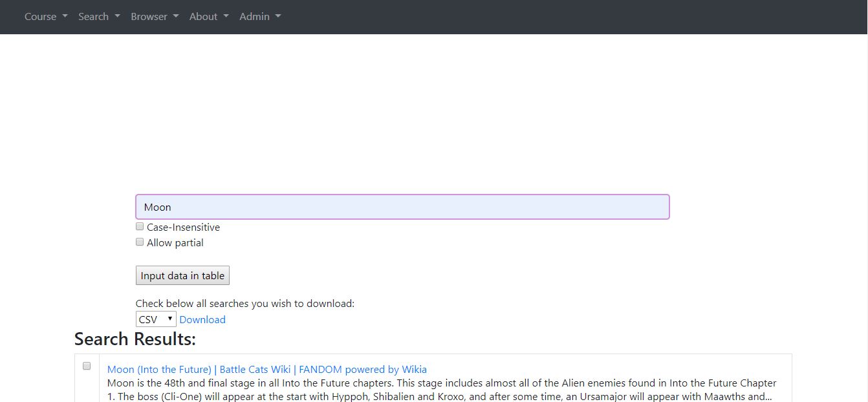Viewport: 868px width, 402px height.
Task: Click the Case-Insensitive label text
Action: click(x=183, y=227)
